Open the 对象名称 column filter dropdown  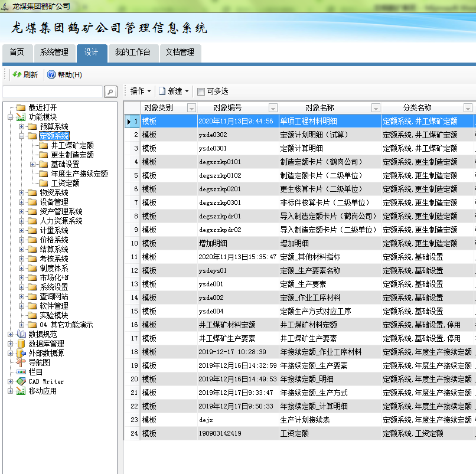click(376, 107)
